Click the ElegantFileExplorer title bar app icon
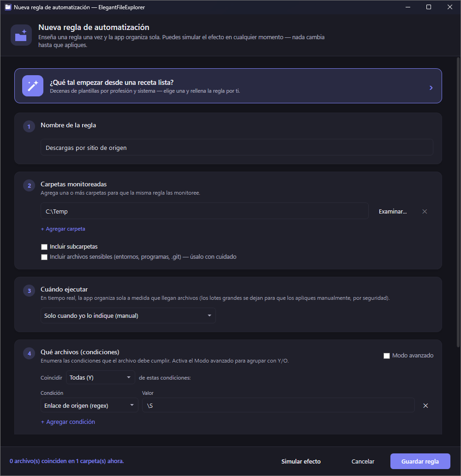This screenshot has width=461, height=476. [8, 7]
